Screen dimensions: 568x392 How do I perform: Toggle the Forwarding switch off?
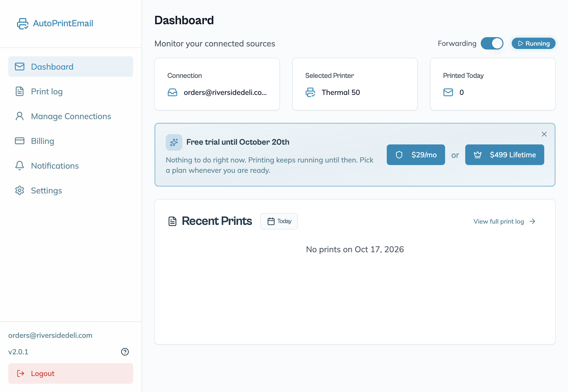pyautogui.click(x=492, y=43)
